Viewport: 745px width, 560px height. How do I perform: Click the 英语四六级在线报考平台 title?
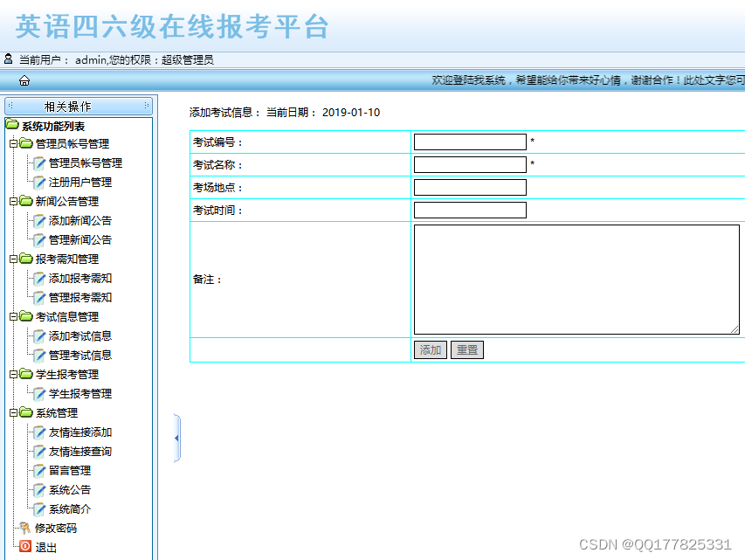(172, 26)
